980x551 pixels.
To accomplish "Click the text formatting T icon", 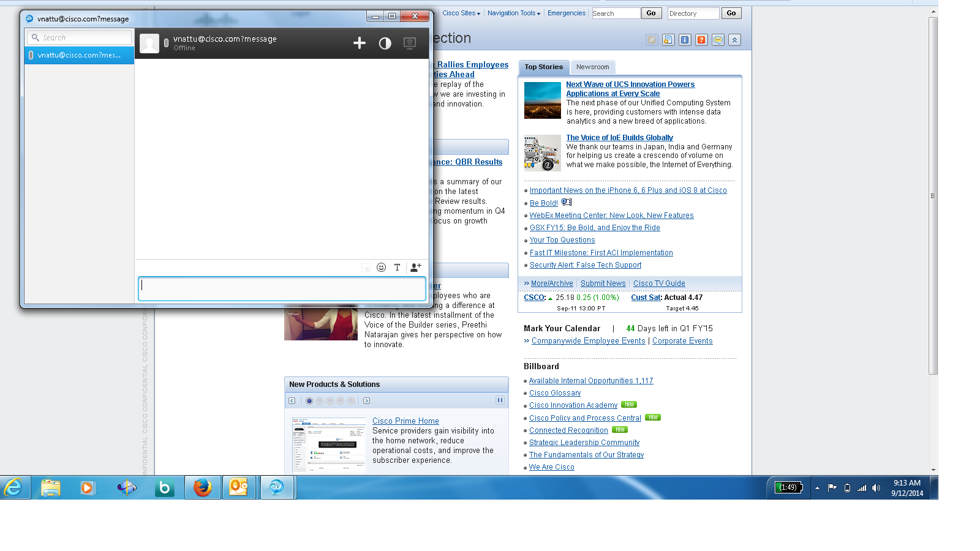I will [397, 267].
